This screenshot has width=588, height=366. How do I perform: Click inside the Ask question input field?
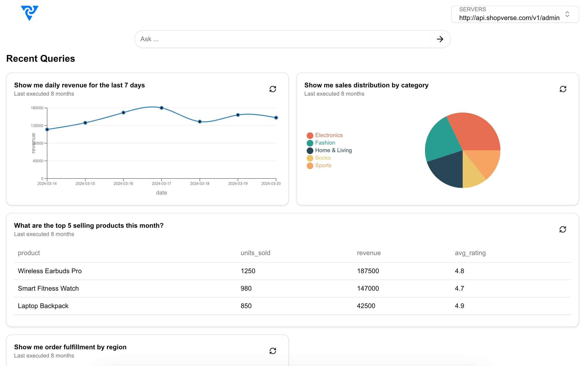[266, 39]
